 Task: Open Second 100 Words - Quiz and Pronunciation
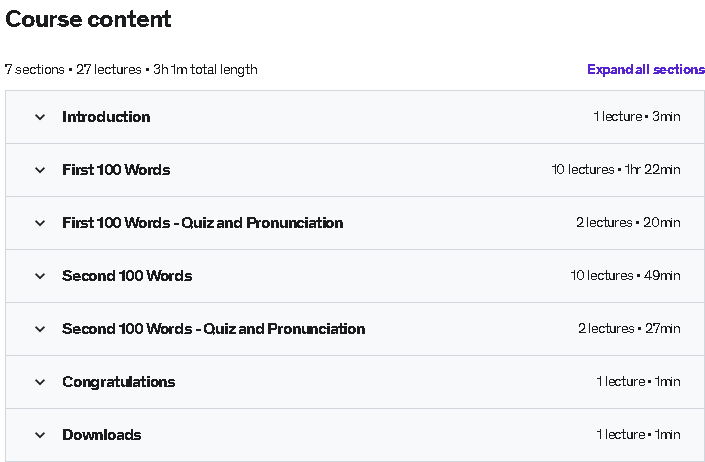(214, 329)
